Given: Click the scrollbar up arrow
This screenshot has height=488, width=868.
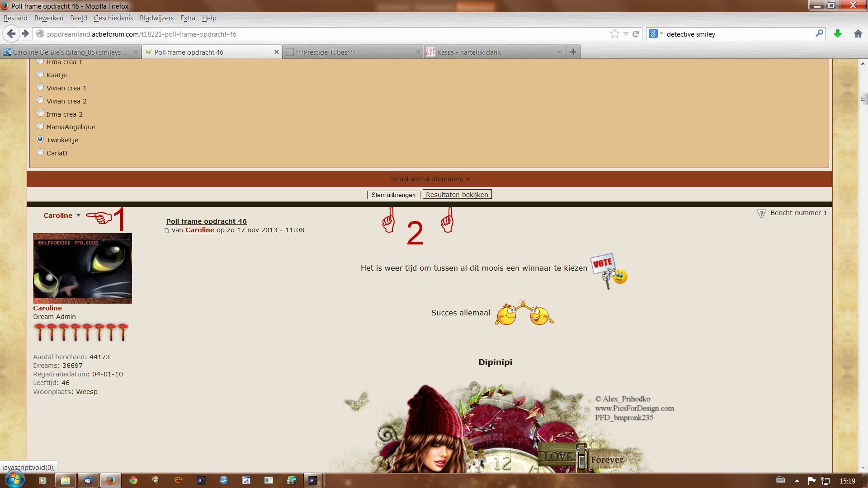Looking at the screenshot, I should (863, 64).
